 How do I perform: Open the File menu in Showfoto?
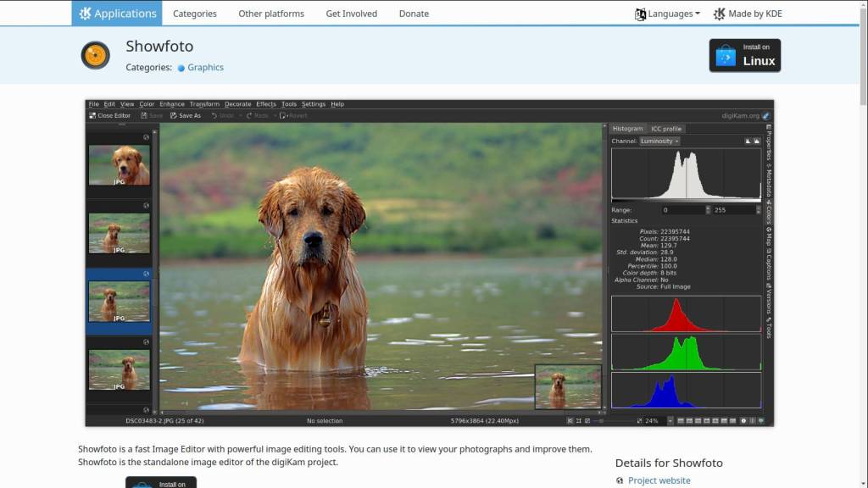[x=93, y=104]
